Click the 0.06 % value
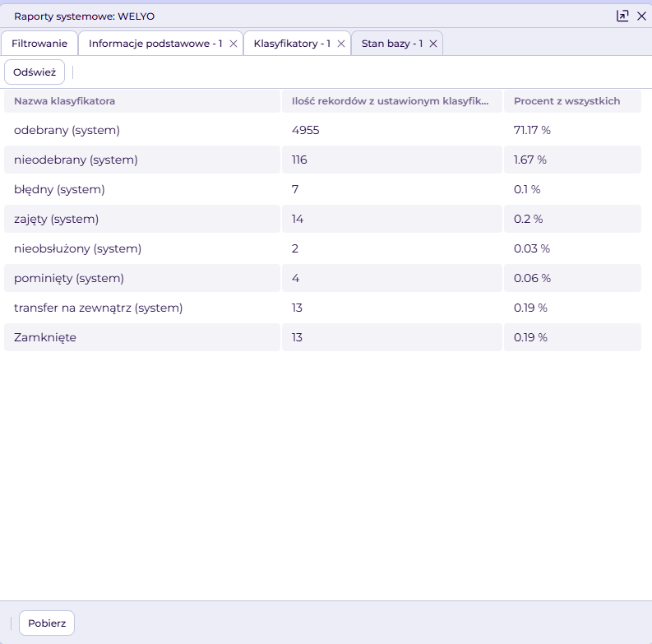 tap(532, 278)
